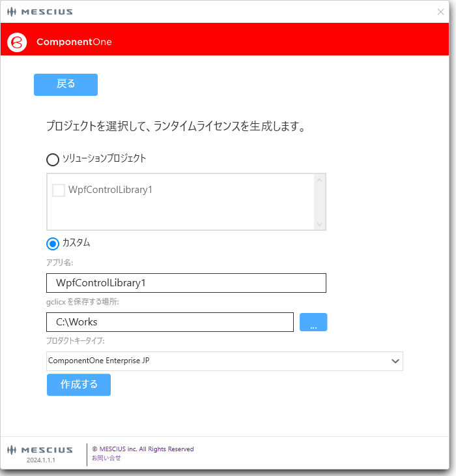Click the アプリ名 text field
456x476 pixels.
pos(186,283)
